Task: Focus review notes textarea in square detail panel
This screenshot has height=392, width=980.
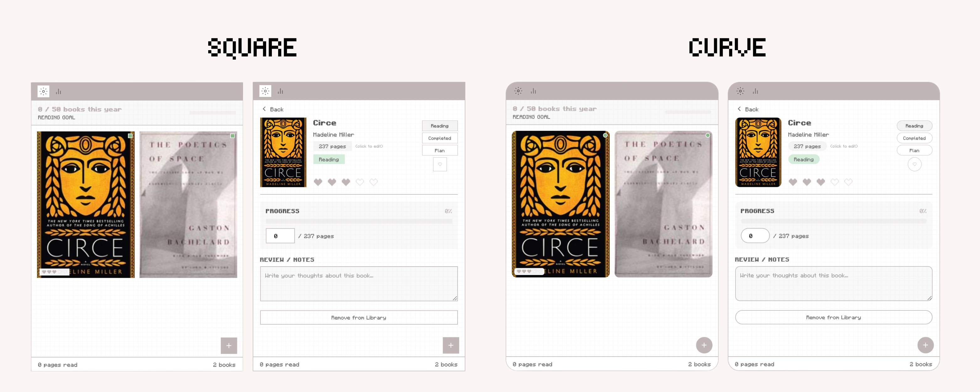Action: click(359, 284)
